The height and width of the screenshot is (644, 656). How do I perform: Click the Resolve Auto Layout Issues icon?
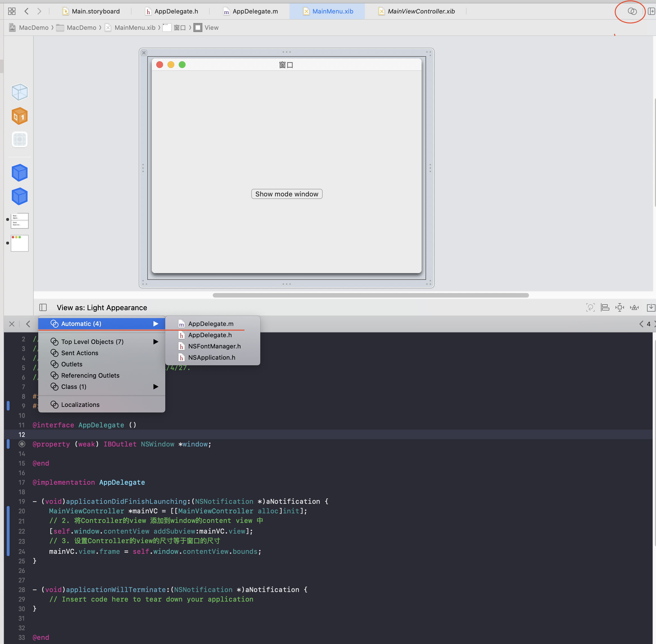click(634, 307)
